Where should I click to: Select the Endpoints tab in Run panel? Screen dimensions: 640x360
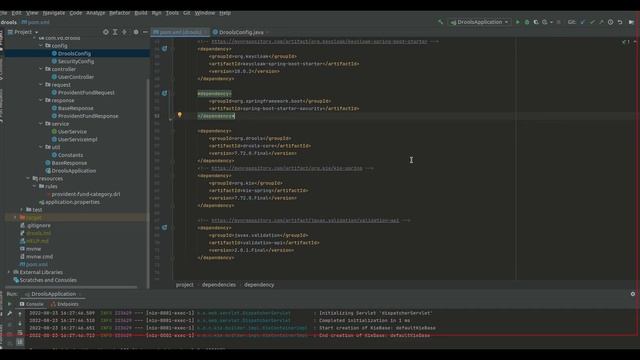point(64,304)
